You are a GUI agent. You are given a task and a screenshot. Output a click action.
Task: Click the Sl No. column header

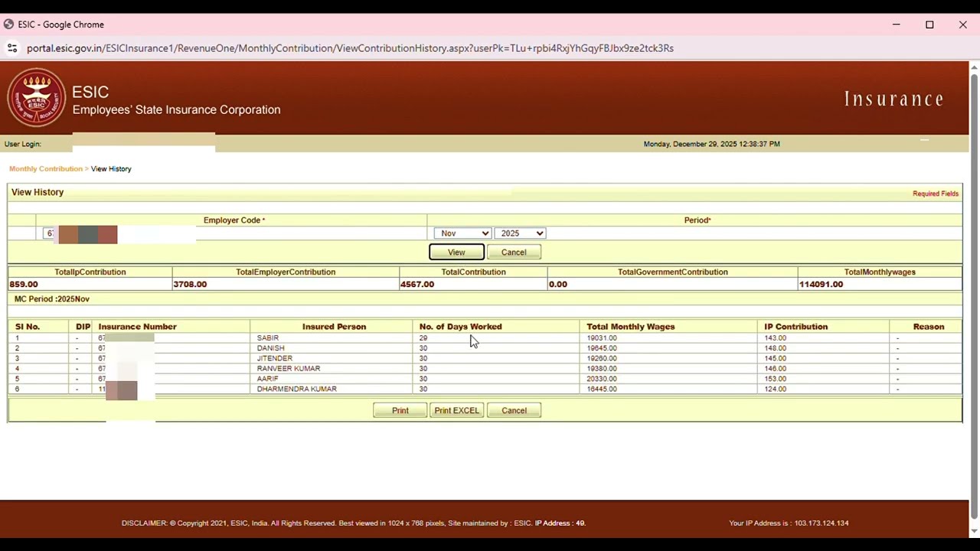click(x=28, y=327)
